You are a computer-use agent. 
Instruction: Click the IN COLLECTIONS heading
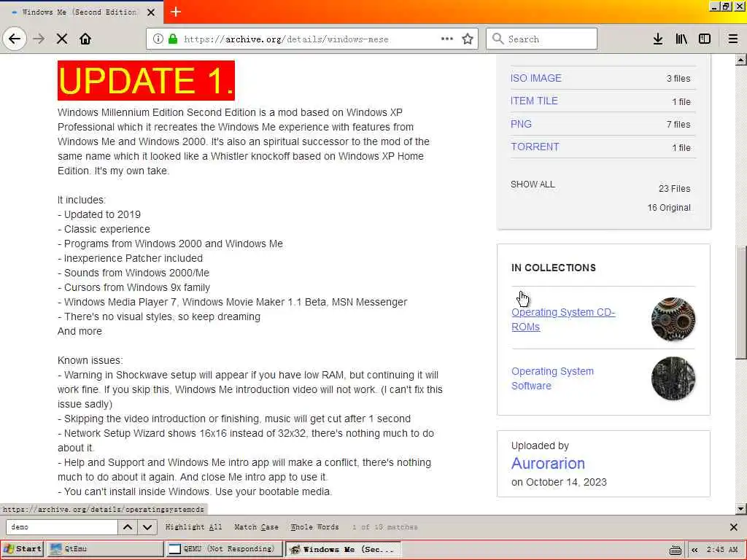pyautogui.click(x=554, y=268)
